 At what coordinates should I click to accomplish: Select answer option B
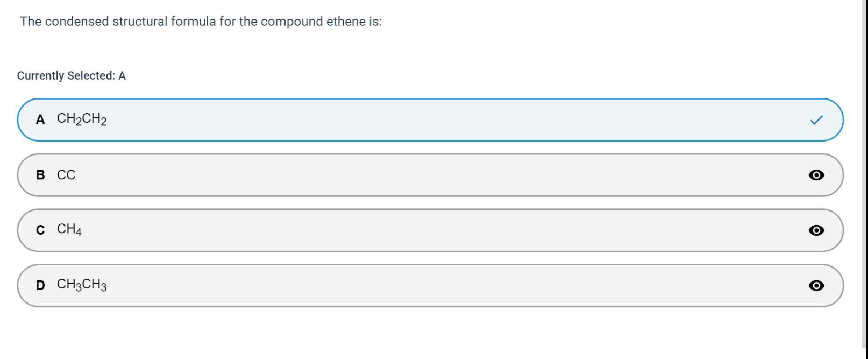tap(430, 175)
